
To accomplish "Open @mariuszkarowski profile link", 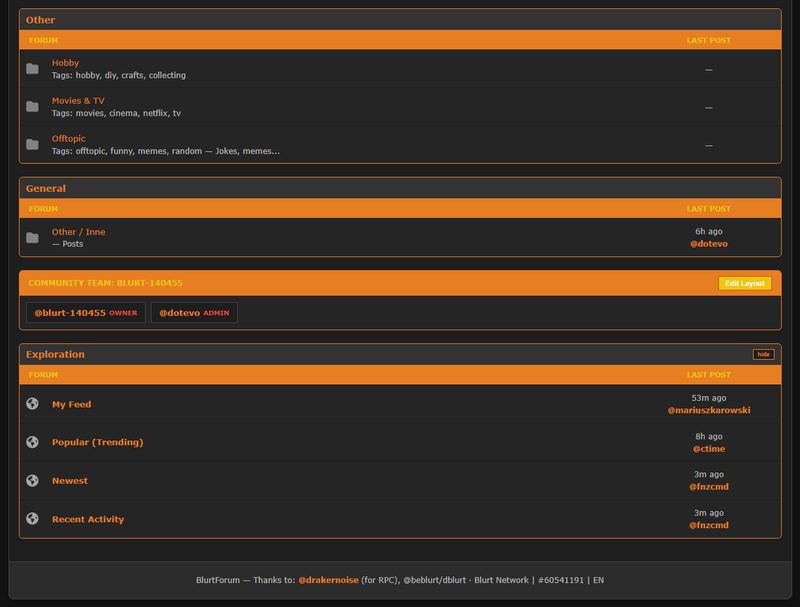I will pos(709,410).
